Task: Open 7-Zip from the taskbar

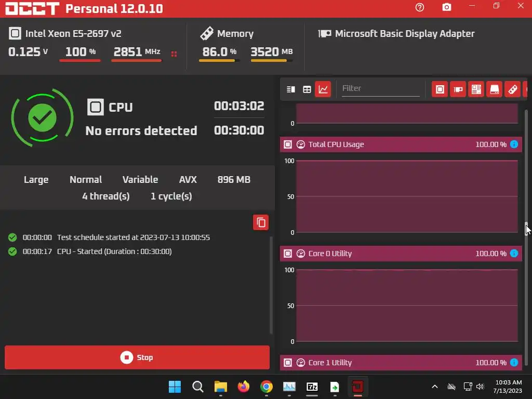Action: coord(312,387)
